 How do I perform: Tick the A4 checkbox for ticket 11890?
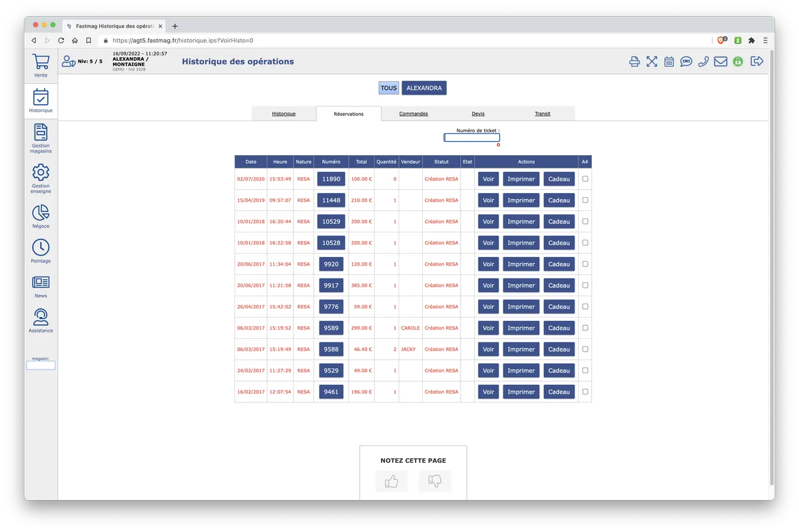(x=585, y=178)
